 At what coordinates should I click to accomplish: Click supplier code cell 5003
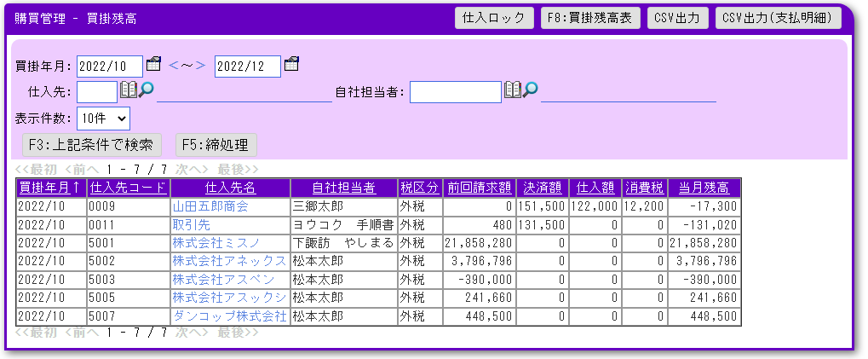pyautogui.click(x=129, y=280)
